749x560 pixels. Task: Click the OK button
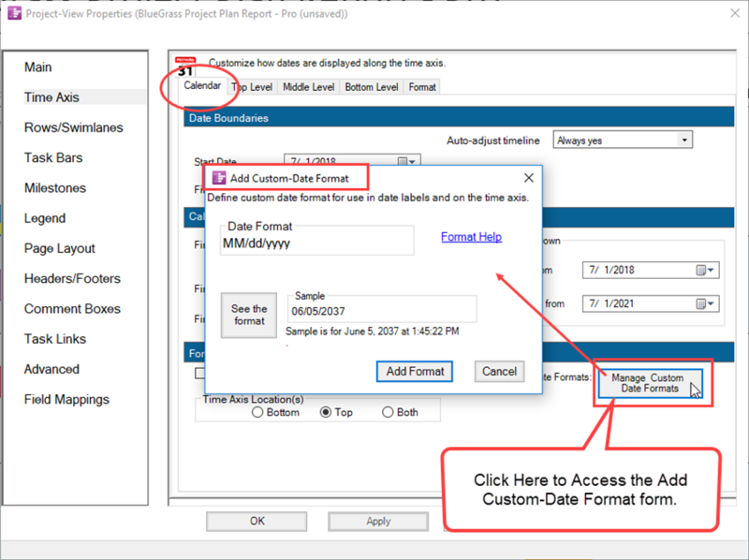[257, 521]
